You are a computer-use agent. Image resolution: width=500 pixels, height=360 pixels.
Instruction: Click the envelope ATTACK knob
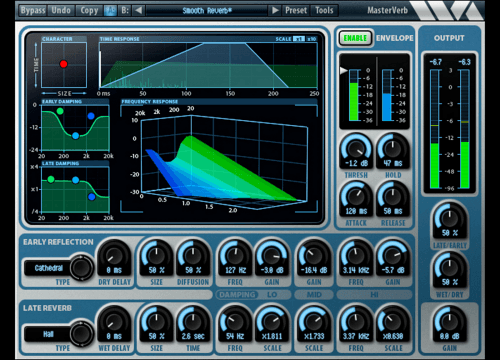(356, 196)
